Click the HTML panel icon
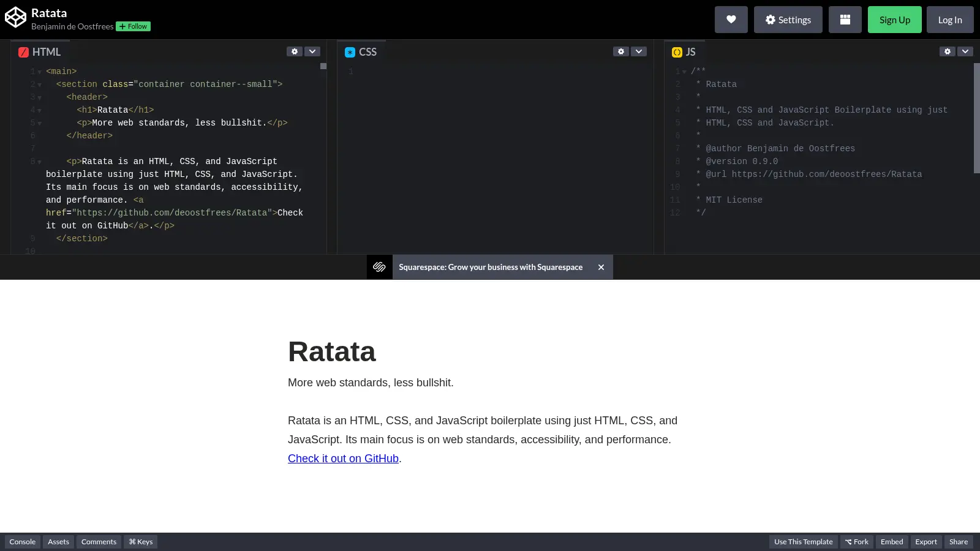This screenshot has width=980, height=551. click(x=23, y=52)
